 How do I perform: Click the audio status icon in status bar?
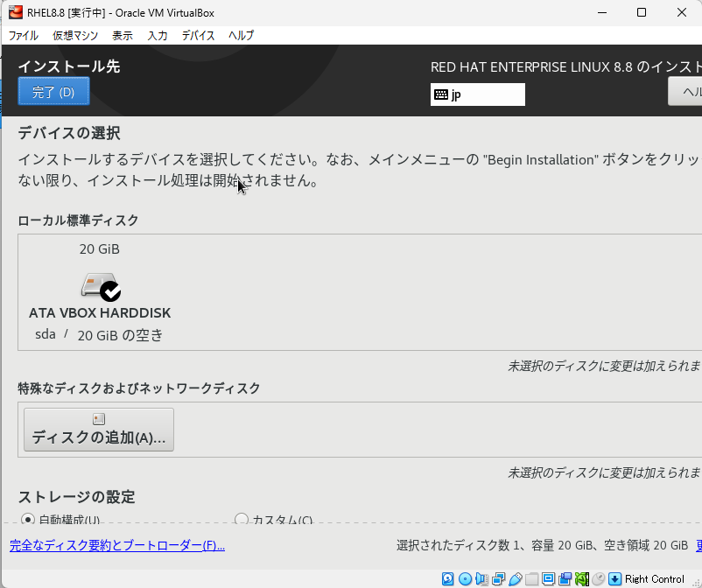click(x=481, y=578)
